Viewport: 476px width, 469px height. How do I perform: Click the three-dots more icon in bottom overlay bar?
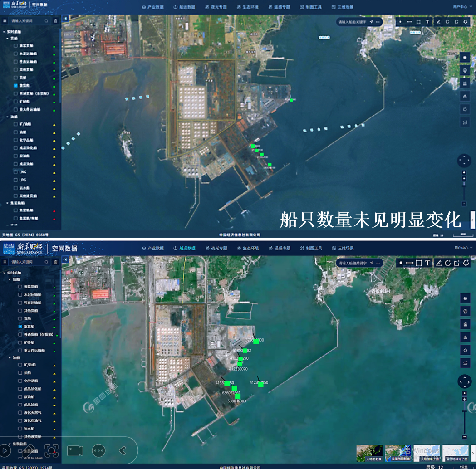click(x=98, y=450)
